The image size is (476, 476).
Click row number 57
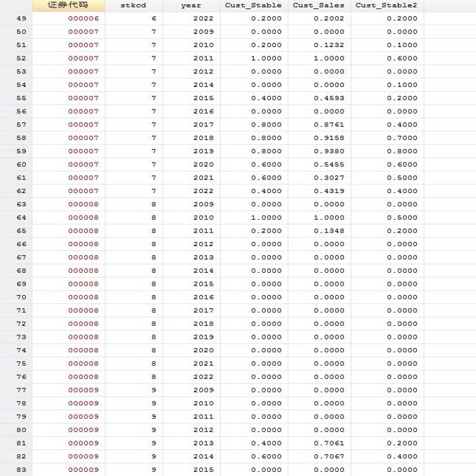(x=20, y=124)
